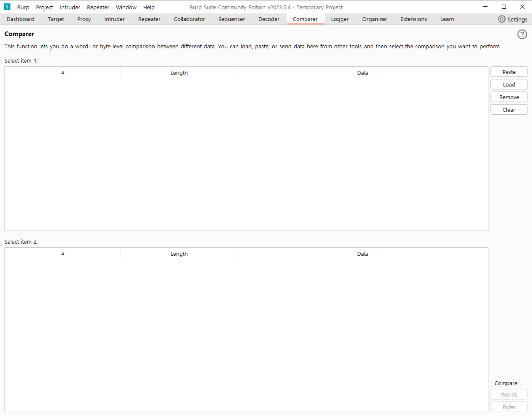The width and height of the screenshot is (532, 417).
Task: Switch to the Sequencer tab
Action: click(x=232, y=19)
